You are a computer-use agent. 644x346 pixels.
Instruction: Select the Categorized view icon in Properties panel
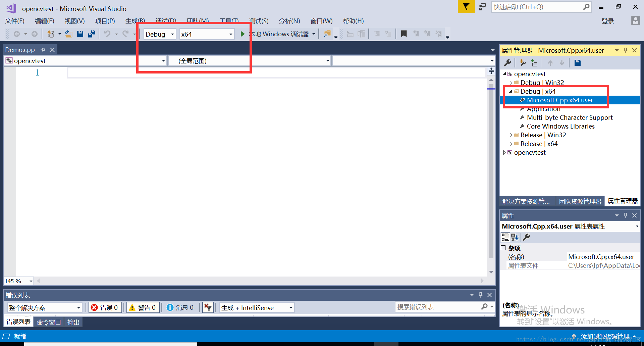(505, 237)
